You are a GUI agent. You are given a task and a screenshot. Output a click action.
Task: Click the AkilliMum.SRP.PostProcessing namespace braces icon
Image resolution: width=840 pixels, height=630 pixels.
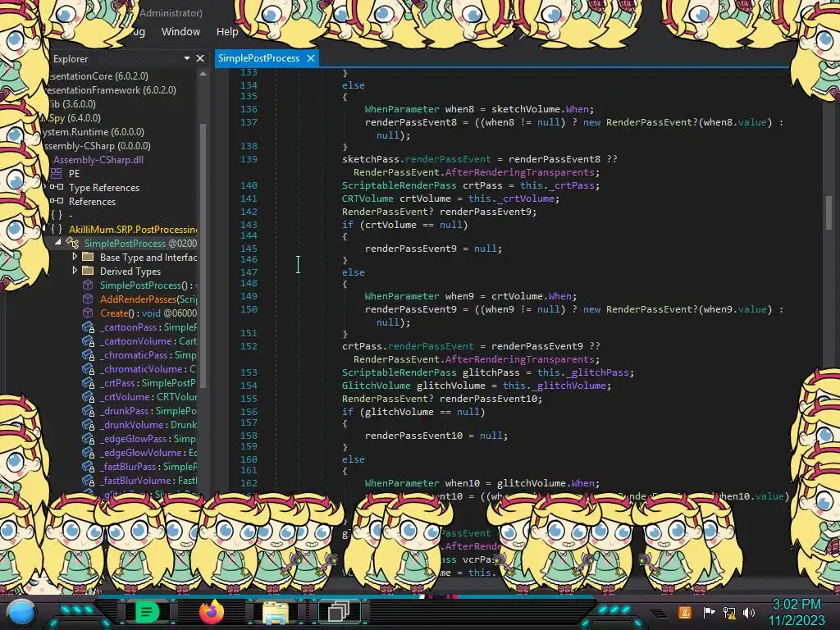[x=57, y=229]
